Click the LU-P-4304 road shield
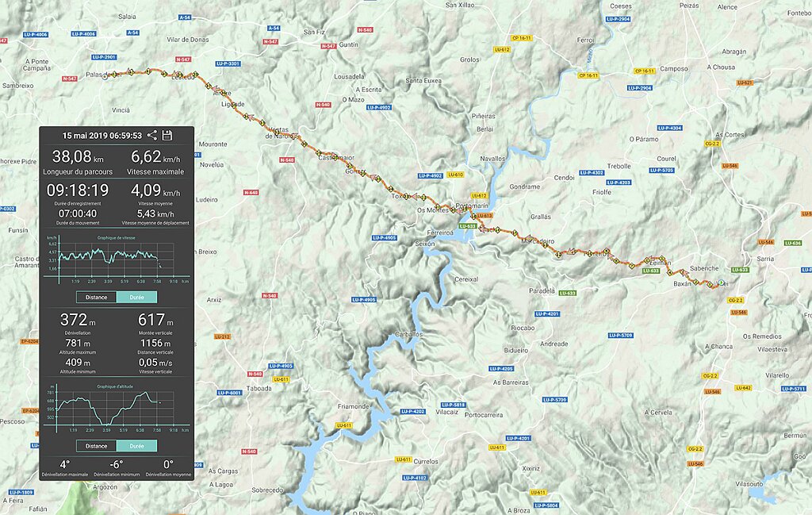 click(x=669, y=128)
